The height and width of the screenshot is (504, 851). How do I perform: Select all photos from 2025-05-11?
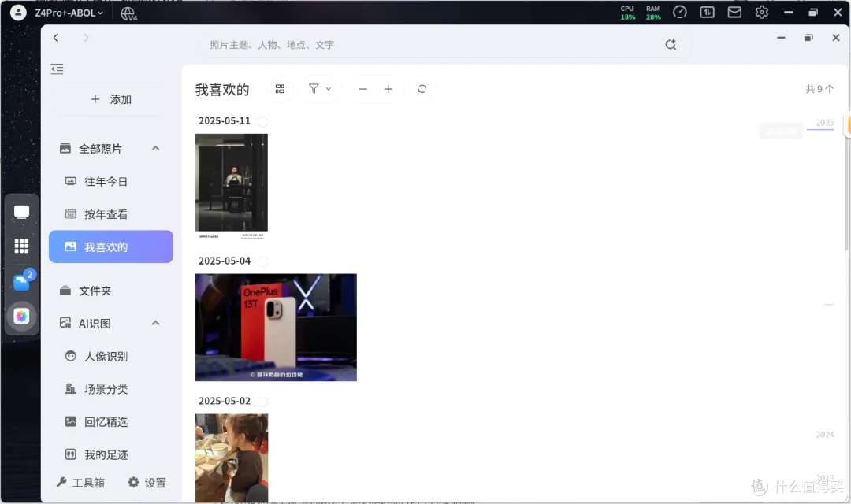[x=262, y=121]
